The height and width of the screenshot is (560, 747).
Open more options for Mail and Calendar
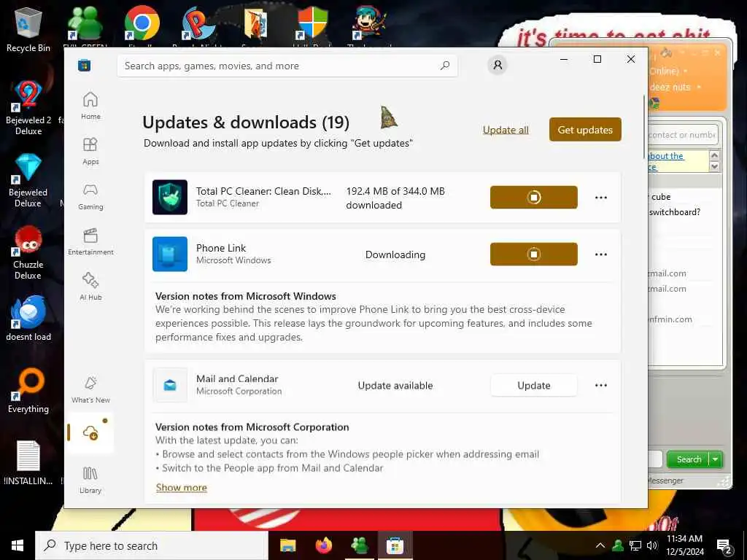(x=601, y=385)
